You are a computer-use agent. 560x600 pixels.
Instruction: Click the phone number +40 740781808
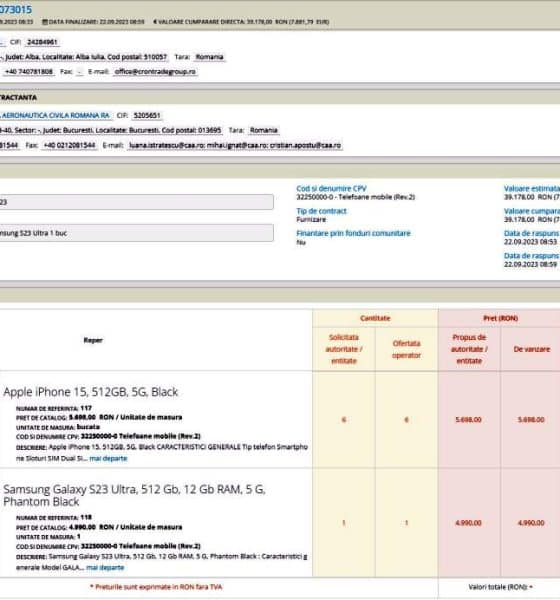point(29,72)
